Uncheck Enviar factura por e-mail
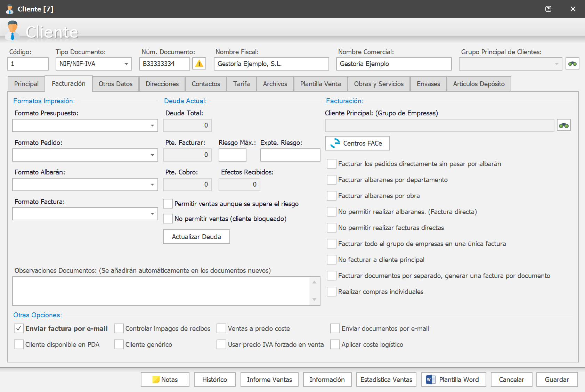The width and height of the screenshot is (585, 392). (19, 328)
